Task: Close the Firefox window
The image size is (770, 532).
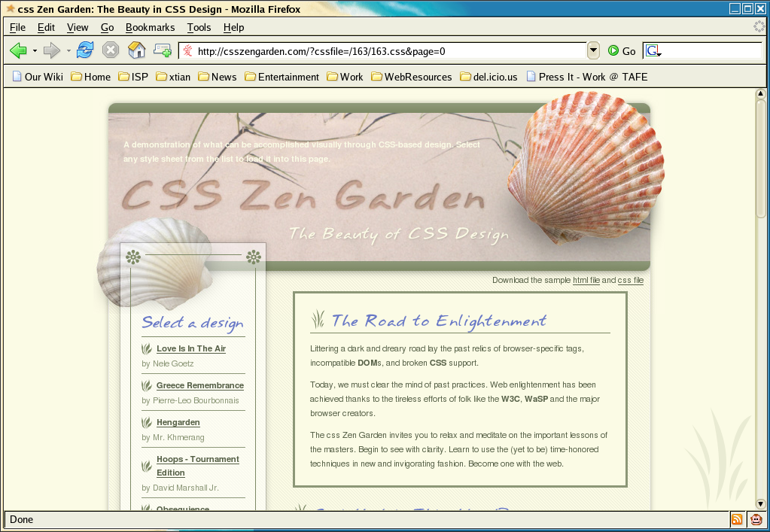Action: (760, 8)
